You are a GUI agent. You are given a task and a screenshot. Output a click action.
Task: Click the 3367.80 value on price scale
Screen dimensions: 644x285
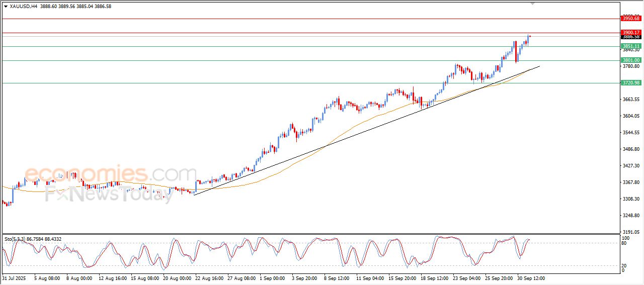631,182
